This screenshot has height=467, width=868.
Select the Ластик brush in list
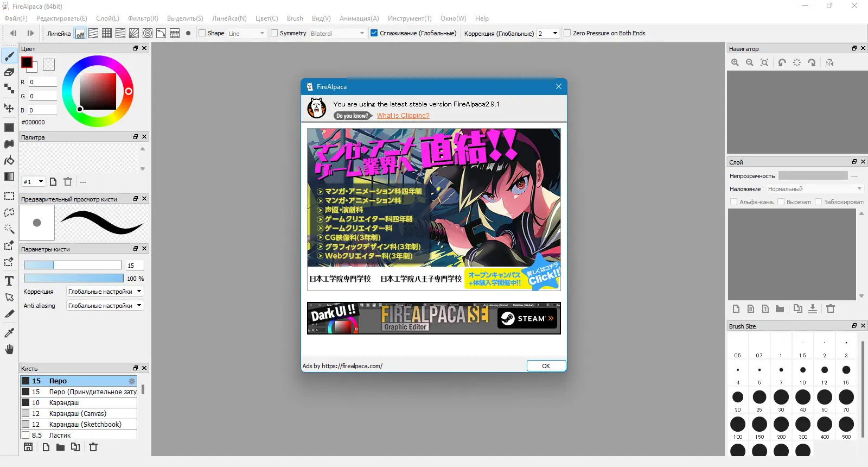pos(79,435)
